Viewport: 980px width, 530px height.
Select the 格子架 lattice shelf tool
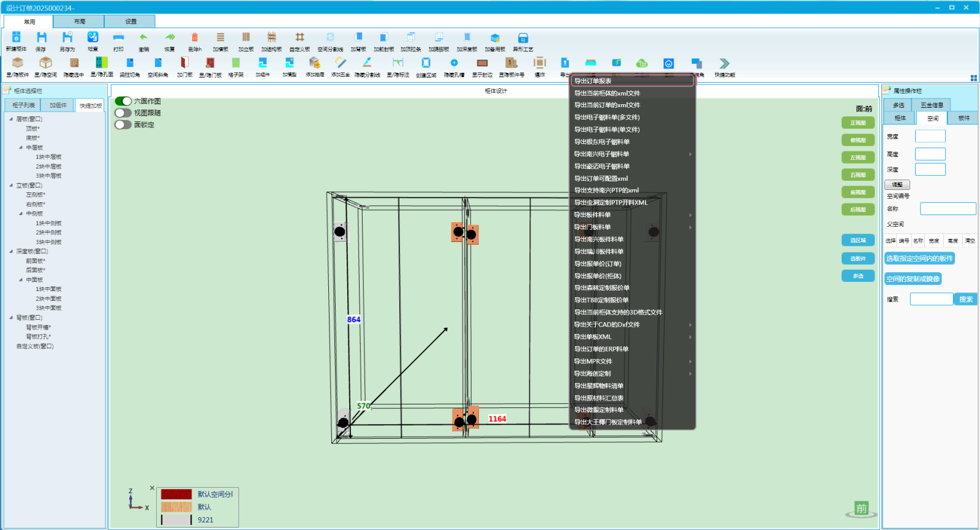[236, 63]
